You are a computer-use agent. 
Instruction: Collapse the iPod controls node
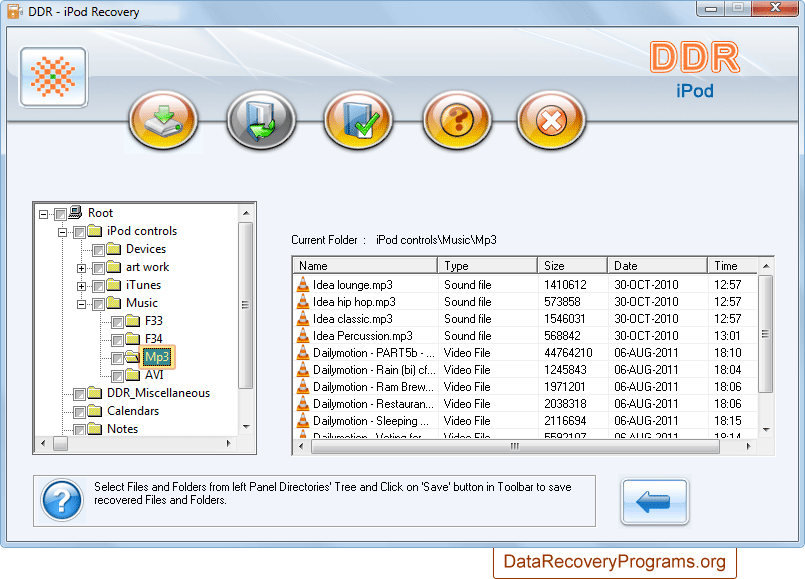point(63,233)
